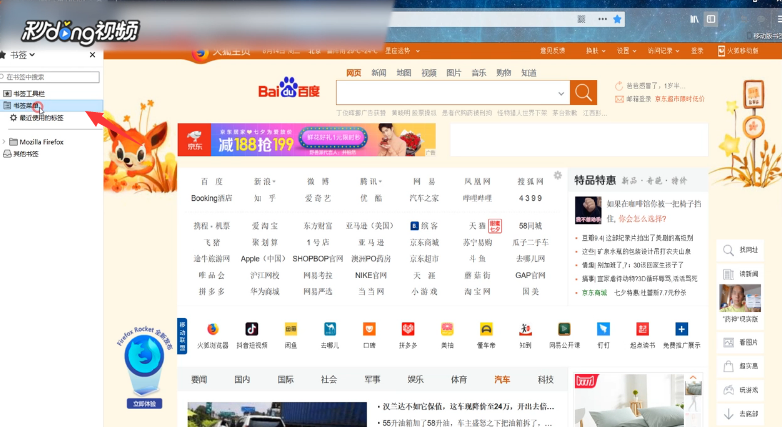This screenshot has width=782, height=427.
Task: Click the 逛实惠 shopping bag tool
Action: 740,366
